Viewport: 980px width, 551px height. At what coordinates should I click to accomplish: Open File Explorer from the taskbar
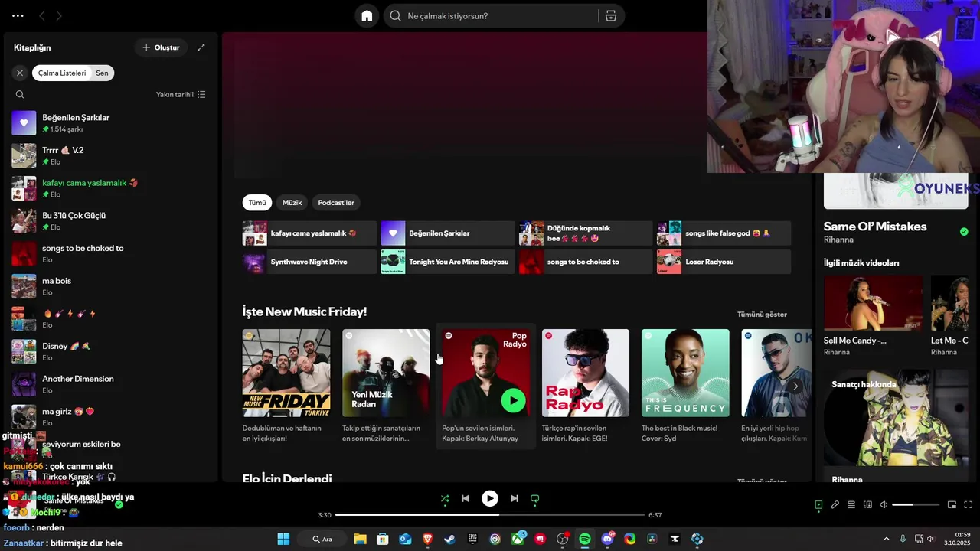[360, 539]
